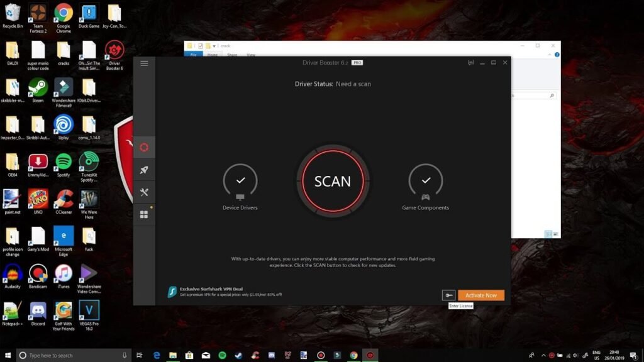Image resolution: width=644 pixels, height=362 pixels.
Task: Switch to Share tab in Explorer window
Action: [232, 55]
